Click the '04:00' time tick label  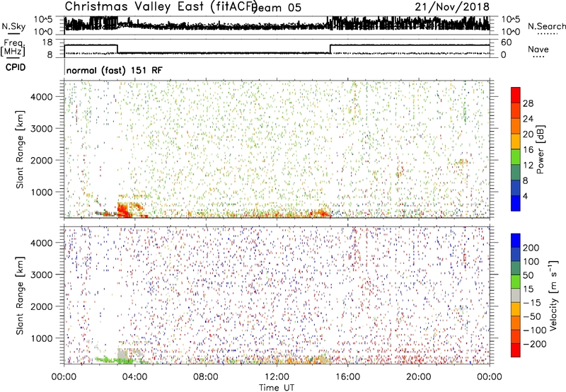pos(134,377)
